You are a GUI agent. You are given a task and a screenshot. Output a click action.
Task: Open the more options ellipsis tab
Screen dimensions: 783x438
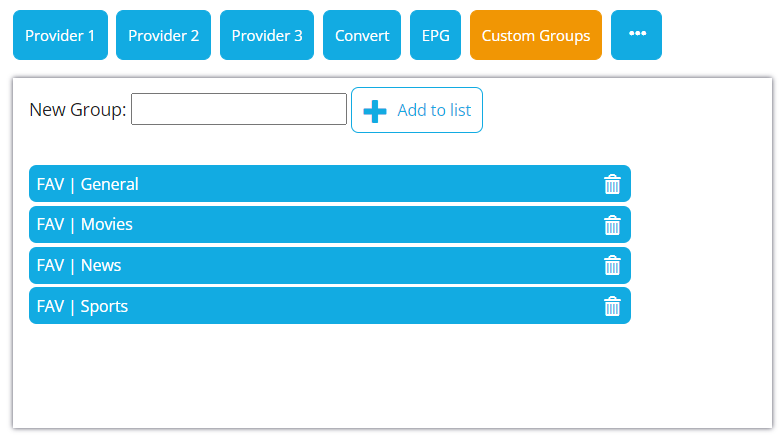tap(636, 35)
